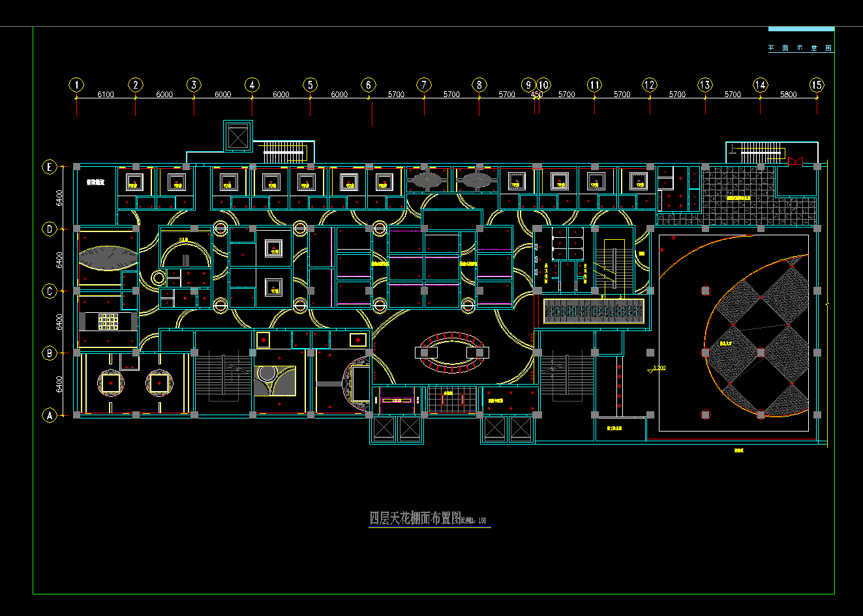Select grid axis bubble letter A
The width and height of the screenshot is (863, 616).
50,415
